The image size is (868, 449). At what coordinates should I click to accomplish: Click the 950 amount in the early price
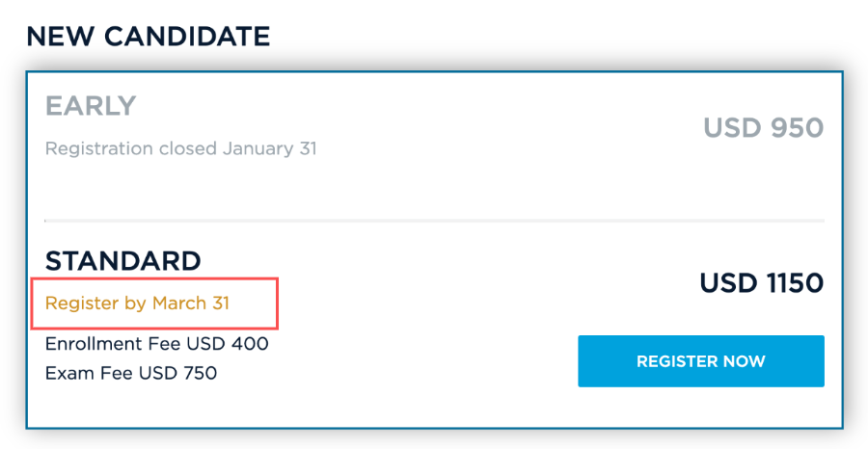click(x=795, y=127)
